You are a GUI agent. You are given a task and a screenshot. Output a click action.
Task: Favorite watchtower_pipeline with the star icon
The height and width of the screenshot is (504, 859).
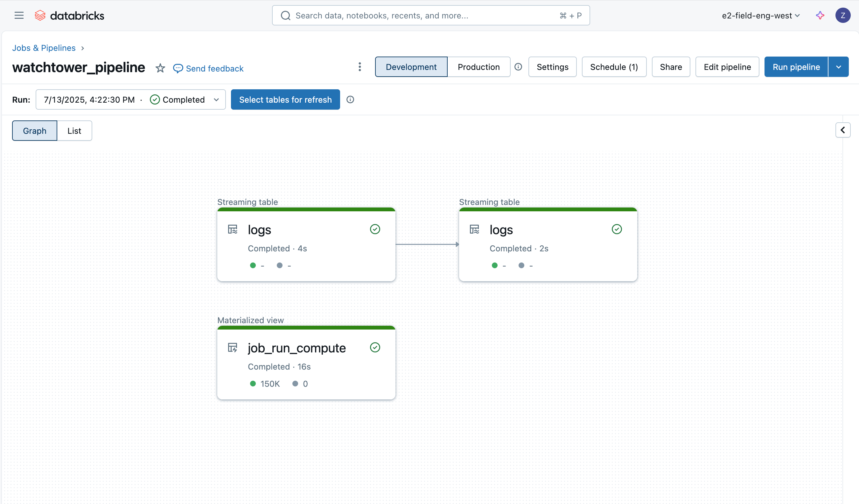pos(160,68)
